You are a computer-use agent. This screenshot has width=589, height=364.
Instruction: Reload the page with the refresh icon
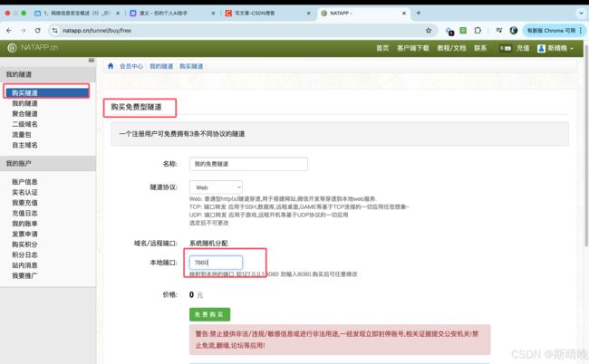click(x=37, y=31)
